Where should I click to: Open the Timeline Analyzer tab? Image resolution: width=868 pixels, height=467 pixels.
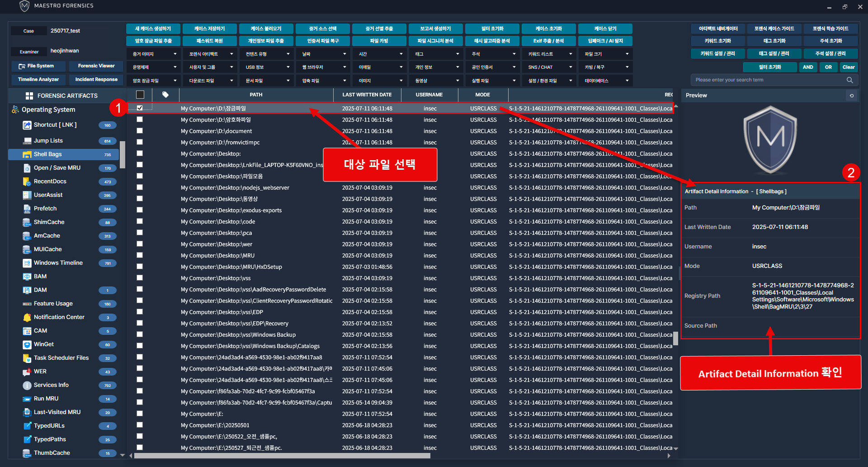[x=38, y=80]
